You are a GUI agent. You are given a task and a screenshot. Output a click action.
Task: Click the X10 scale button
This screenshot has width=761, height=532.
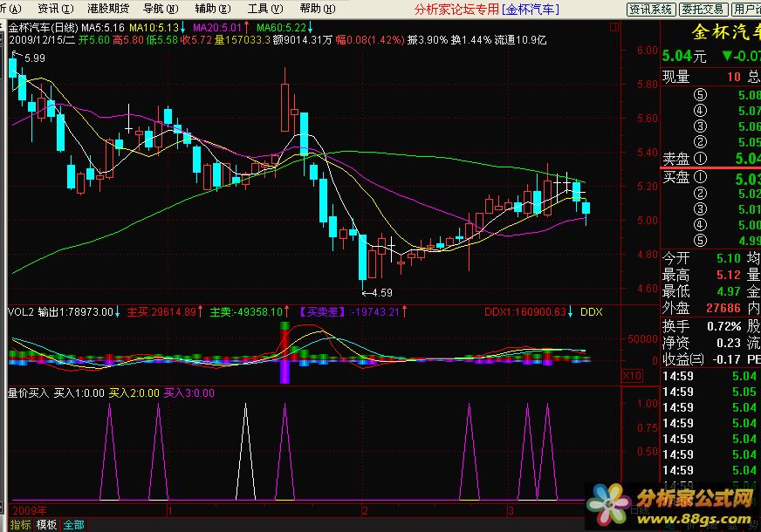coord(632,376)
